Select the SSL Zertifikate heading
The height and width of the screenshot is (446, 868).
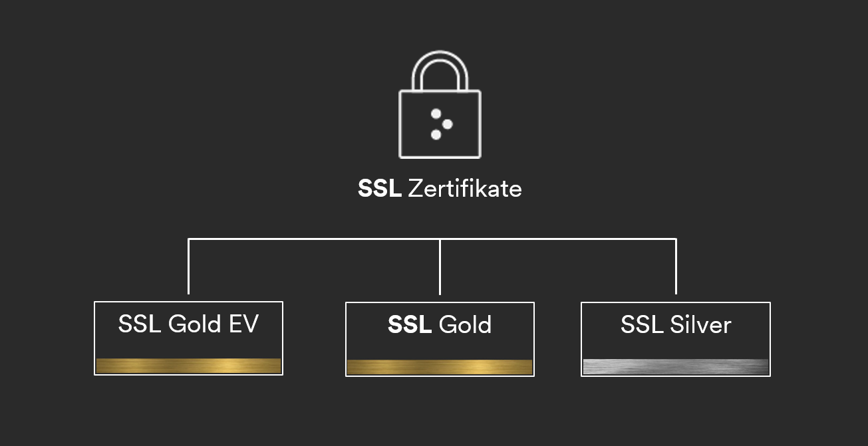coord(440,189)
